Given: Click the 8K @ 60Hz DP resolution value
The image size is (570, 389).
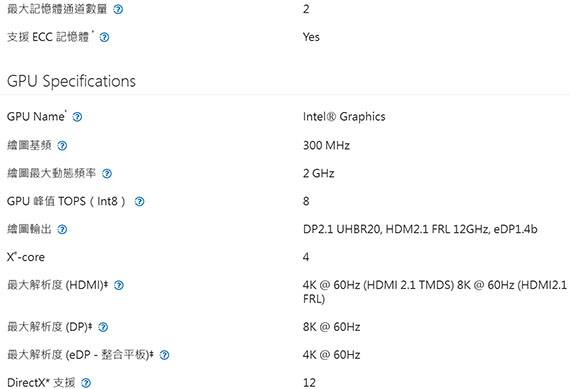Looking at the screenshot, I should pos(331,327).
